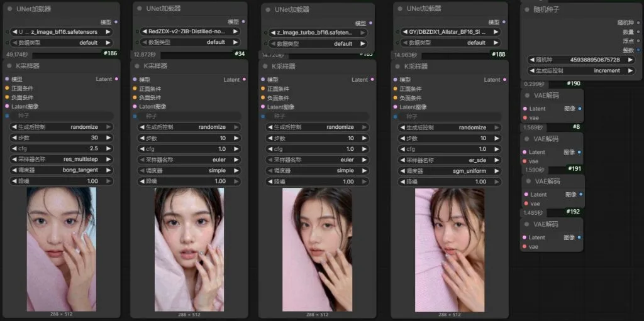644x321 pixels.
Task: Click left arrow of cfg 2.5
Action: (x=14, y=149)
